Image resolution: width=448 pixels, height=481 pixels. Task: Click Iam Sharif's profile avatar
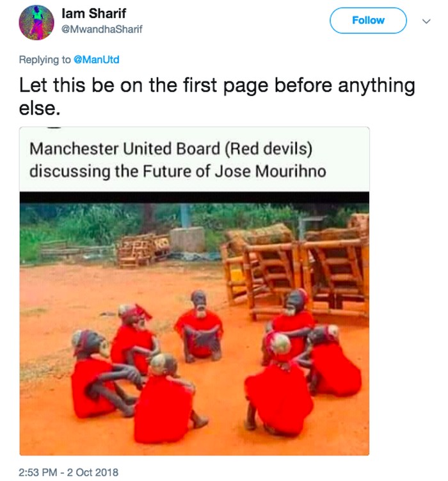point(36,22)
